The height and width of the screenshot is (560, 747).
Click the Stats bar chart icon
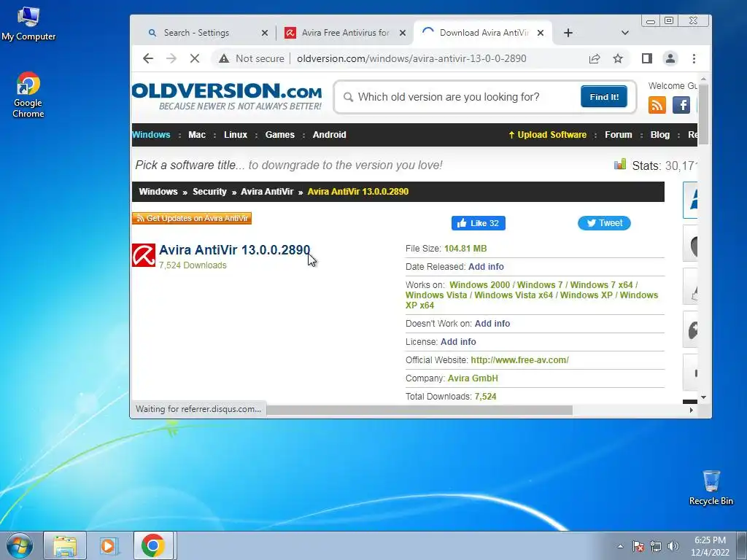click(620, 164)
